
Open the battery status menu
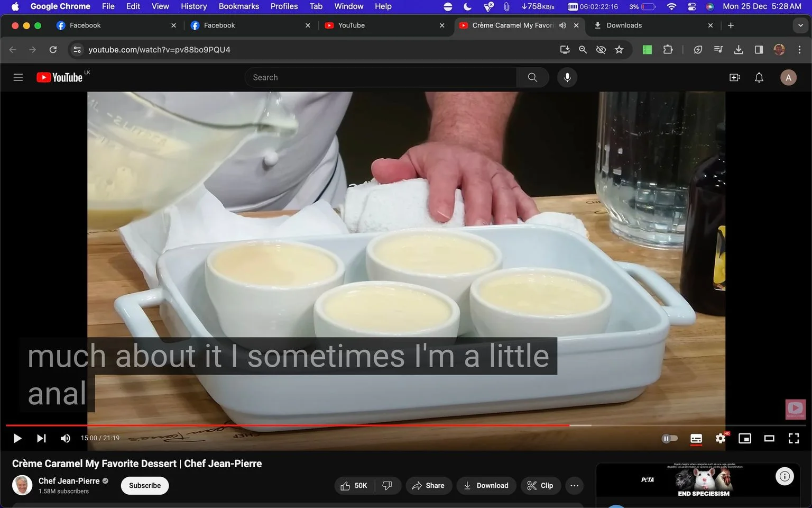648,6
